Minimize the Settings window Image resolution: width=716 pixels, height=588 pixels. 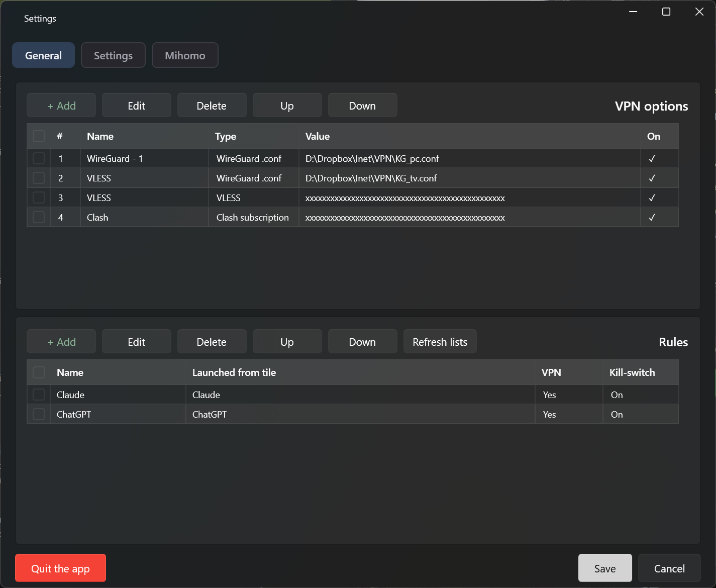click(x=633, y=12)
